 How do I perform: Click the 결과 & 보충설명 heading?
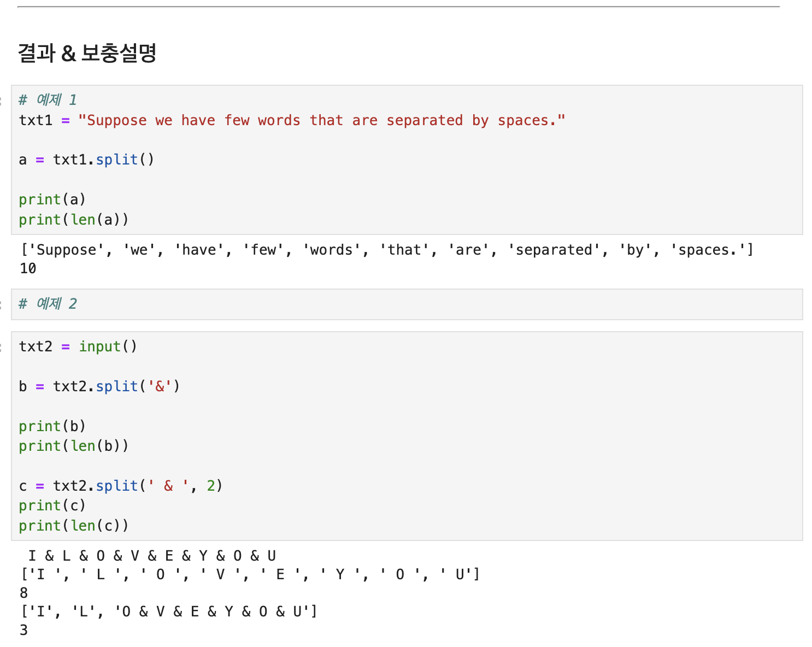coord(87,53)
